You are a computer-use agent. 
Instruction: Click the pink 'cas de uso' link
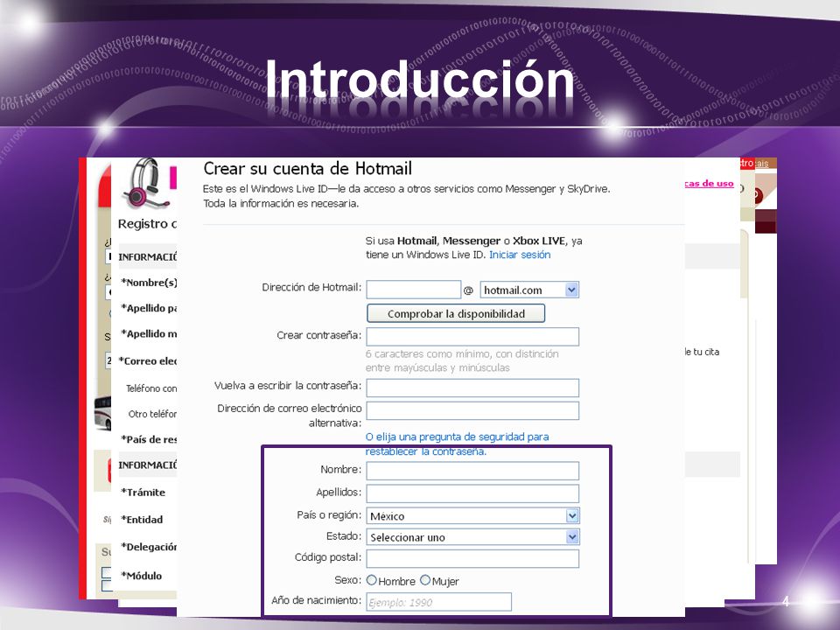pyautogui.click(x=710, y=183)
